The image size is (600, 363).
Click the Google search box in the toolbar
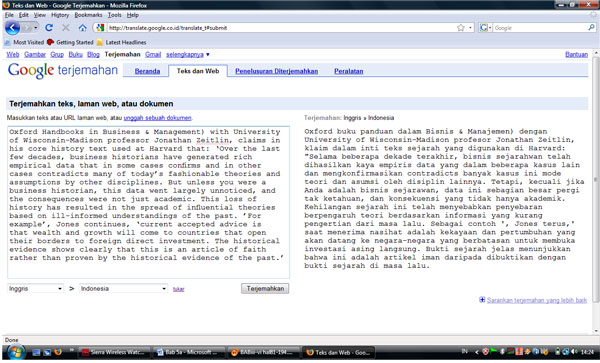pyautogui.click(x=540, y=28)
